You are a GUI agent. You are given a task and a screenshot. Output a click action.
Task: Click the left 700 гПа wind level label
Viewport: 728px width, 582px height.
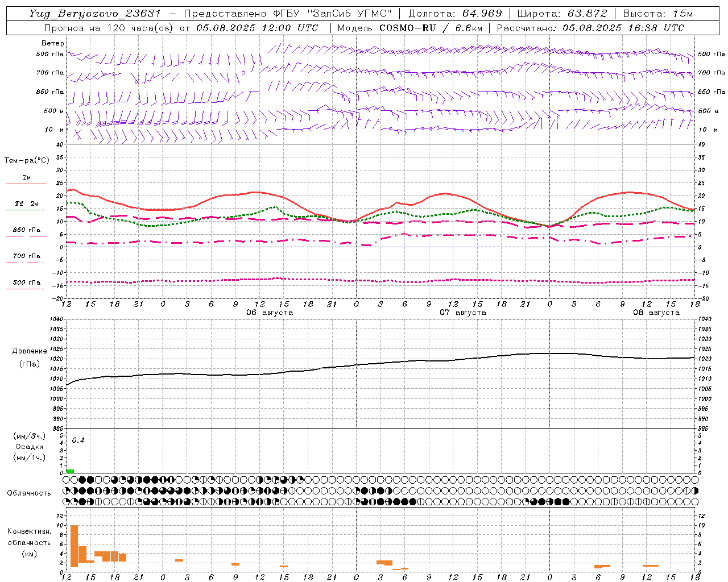point(50,73)
